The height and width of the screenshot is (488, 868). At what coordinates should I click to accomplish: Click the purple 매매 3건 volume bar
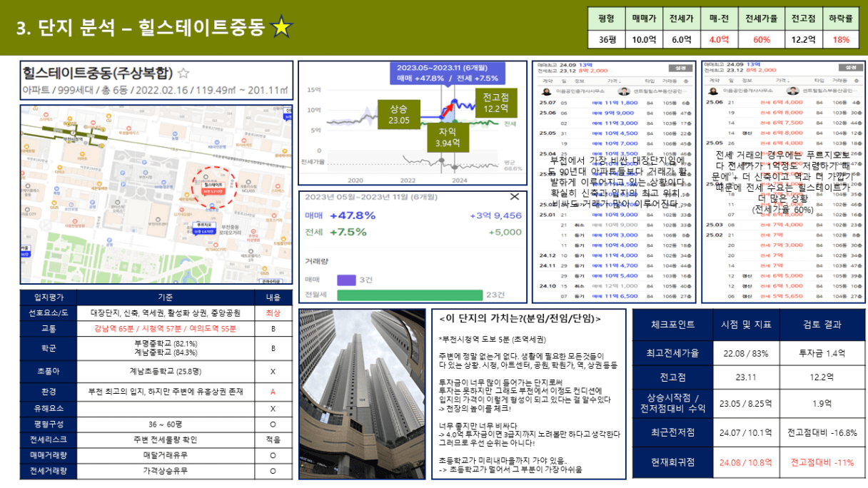point(346,280)
